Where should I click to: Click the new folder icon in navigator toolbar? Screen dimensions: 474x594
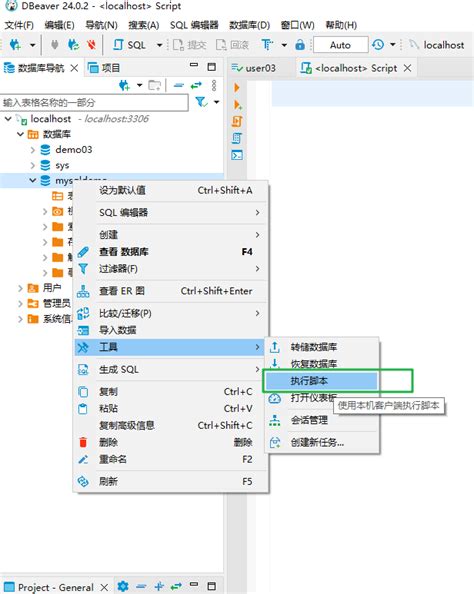155,86
